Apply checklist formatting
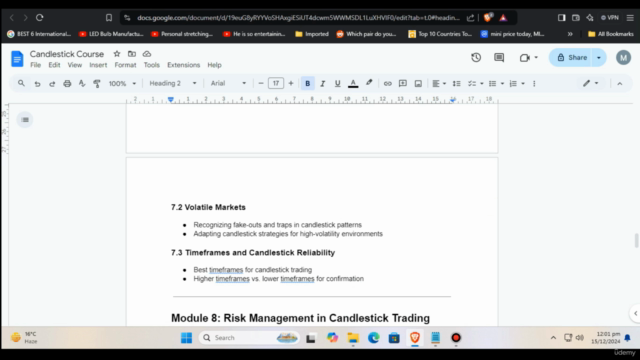This screenshot has height=360, width=640. click(472, 84)
